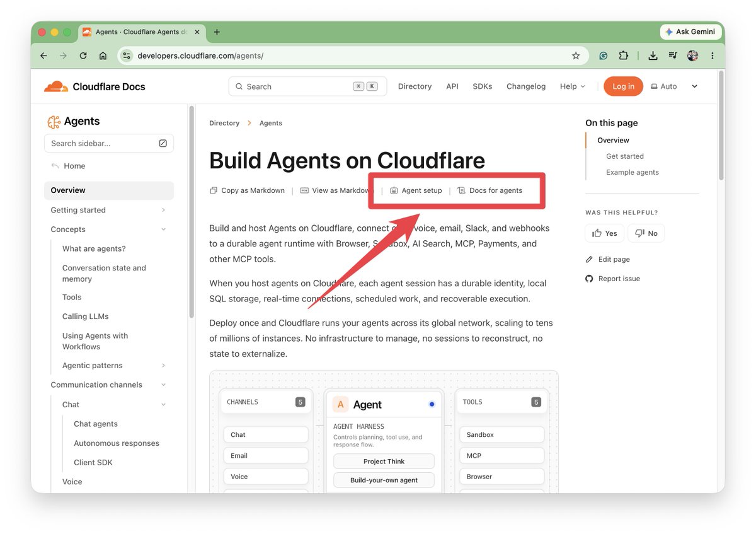Click the site information icon in address bar
This screenshot has width=756, height=534.
click(x=126, y=55)
